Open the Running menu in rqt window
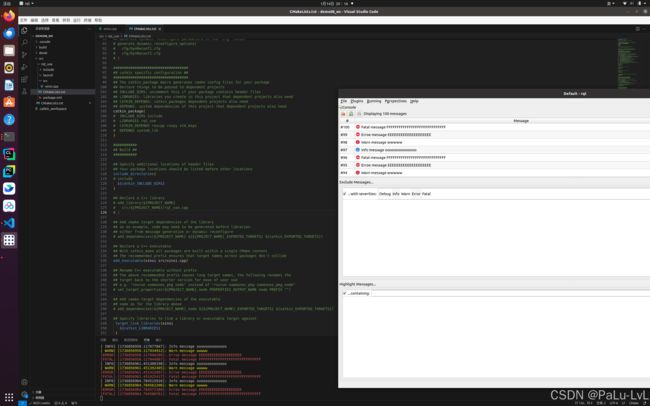This screenshot has width=650, height=406. tap(374, 101)
